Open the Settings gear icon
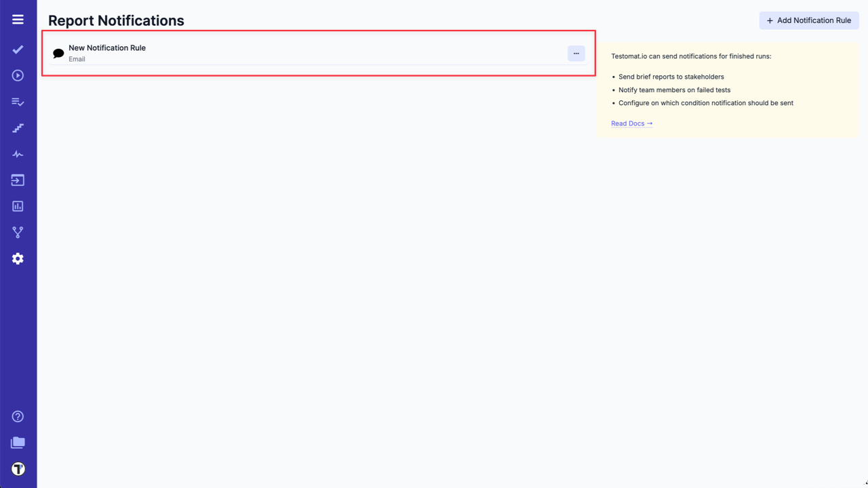 pyautogui.click(x=18, y=258)
